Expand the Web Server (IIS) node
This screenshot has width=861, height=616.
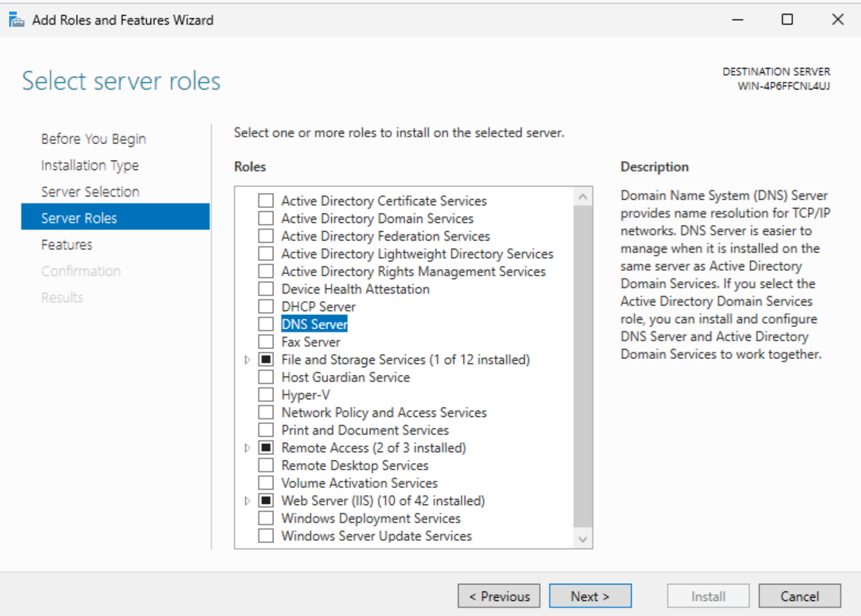(247, 501)
